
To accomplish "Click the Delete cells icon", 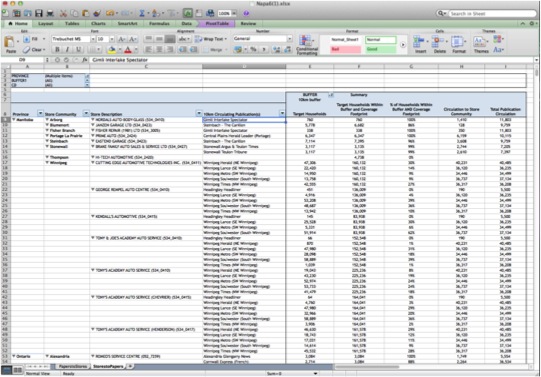I will tap(440, 44).
